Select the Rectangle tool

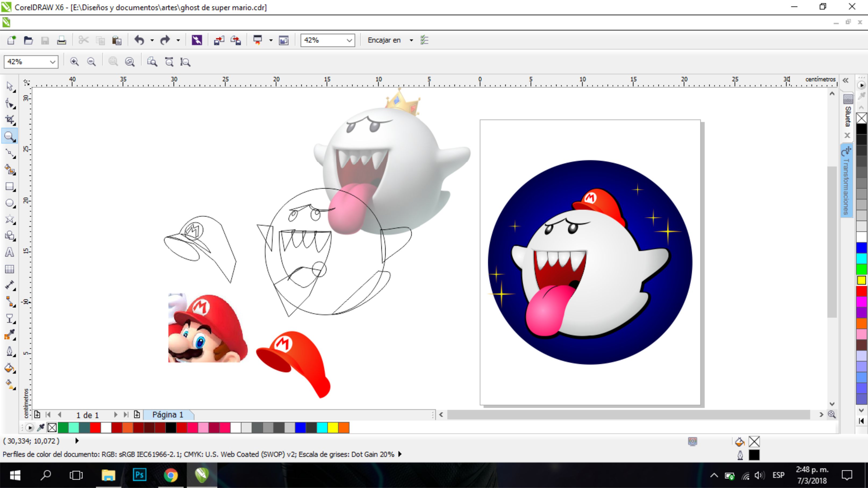point(10,186)
